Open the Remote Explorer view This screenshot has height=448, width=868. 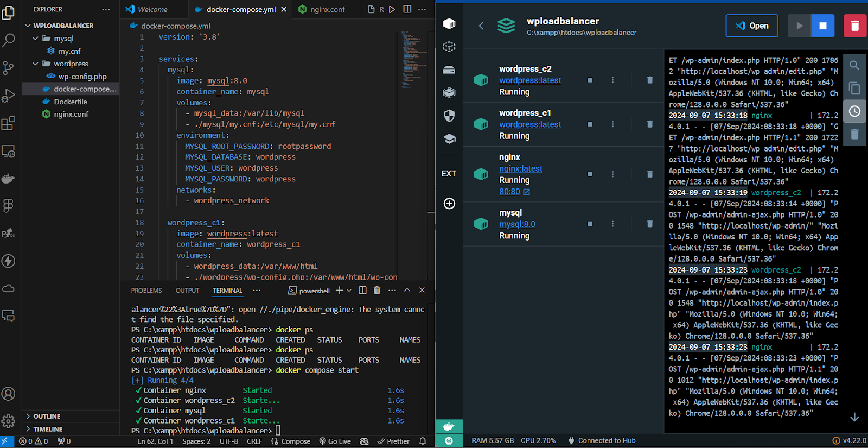[x=8, y=151]
